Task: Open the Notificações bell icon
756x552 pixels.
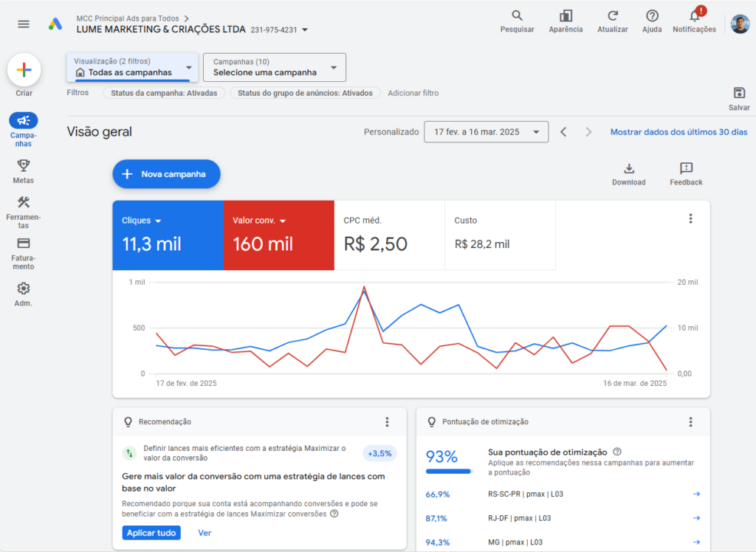Action: [694, 16]
